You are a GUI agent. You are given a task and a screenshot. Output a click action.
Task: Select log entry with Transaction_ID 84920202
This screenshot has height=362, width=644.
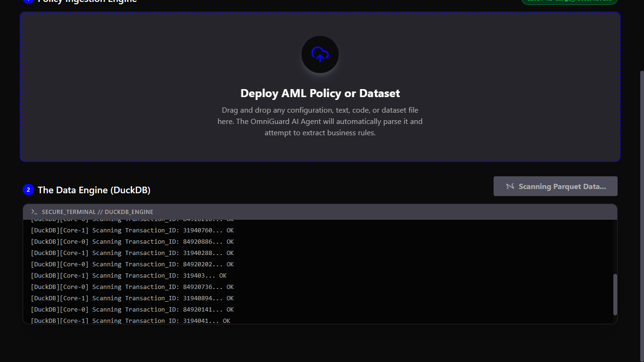pos(132,264)
